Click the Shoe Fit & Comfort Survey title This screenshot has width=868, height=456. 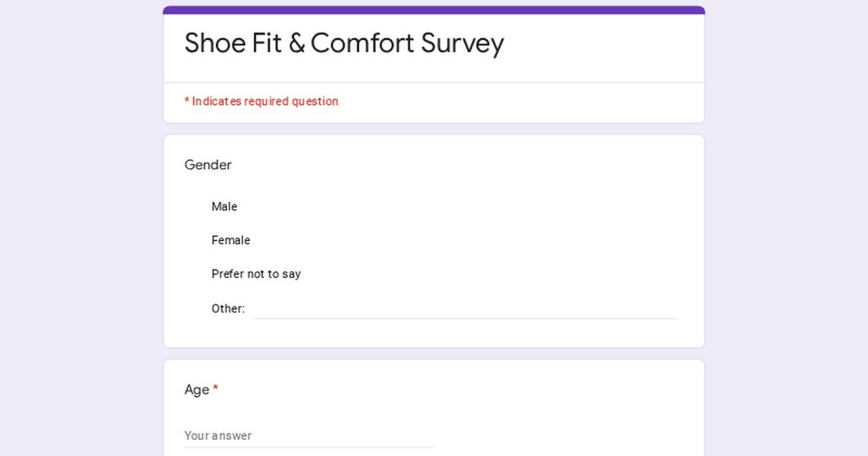tap(344, 43)
